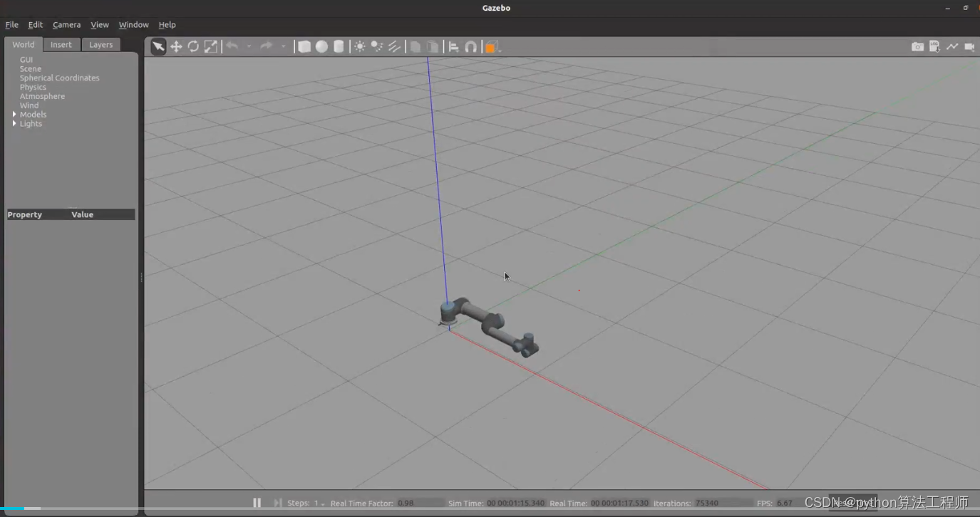Image resolution: width=980 pixels, height=517 pixels.
Task: Open the data logging tool
Action: click(934, 47)
